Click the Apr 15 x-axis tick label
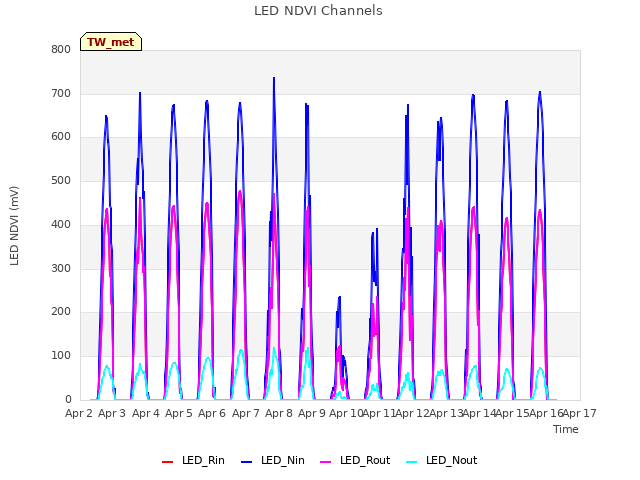Image resolution: width=640 pixels, height=480 pixels. [512, 413]
